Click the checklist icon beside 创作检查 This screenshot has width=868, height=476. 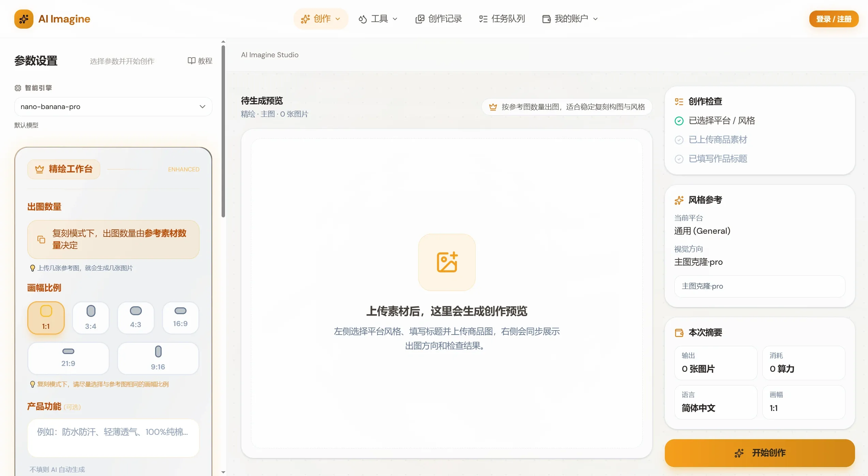pyautogui.click(x=679, y=102)
